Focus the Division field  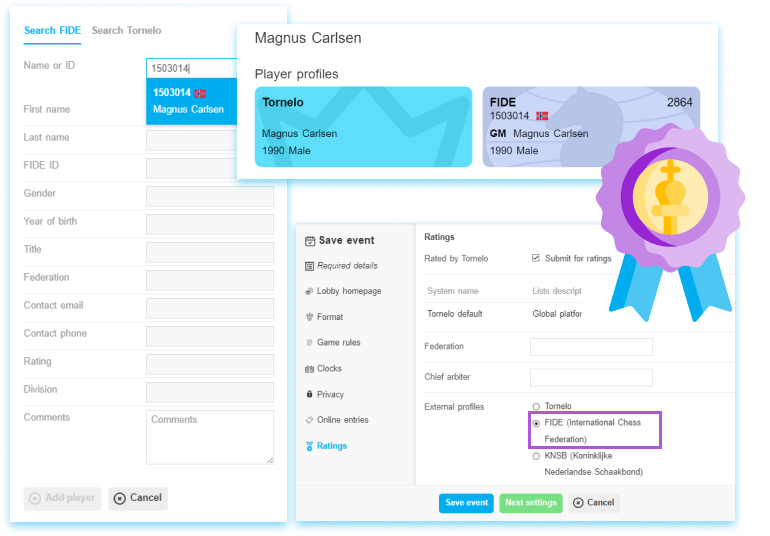[x=210, y=393]
